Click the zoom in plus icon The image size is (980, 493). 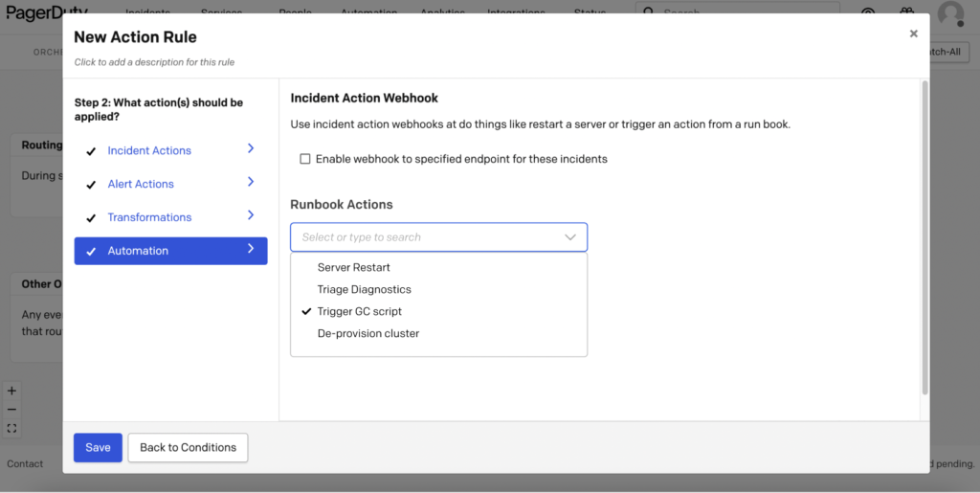coord(11,391)
